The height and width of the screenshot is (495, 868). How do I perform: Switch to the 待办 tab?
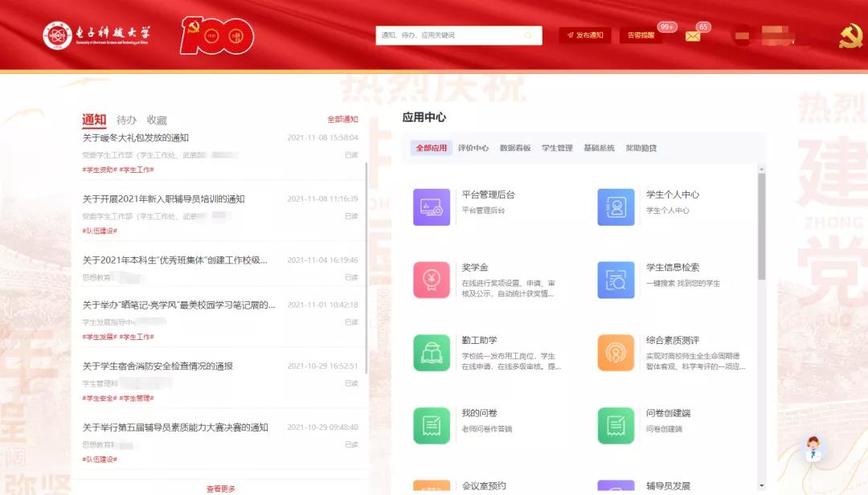[x=126, y=120]
